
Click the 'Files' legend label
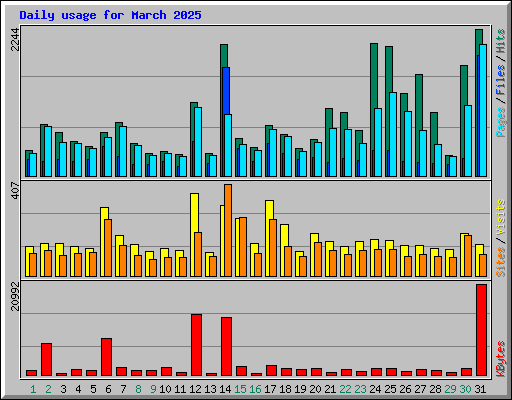[500, 80]
